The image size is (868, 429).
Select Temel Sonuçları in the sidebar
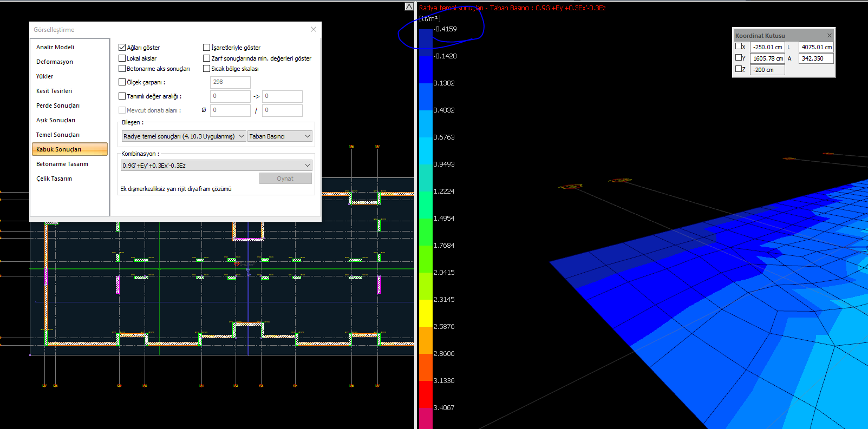coord(58,135)
